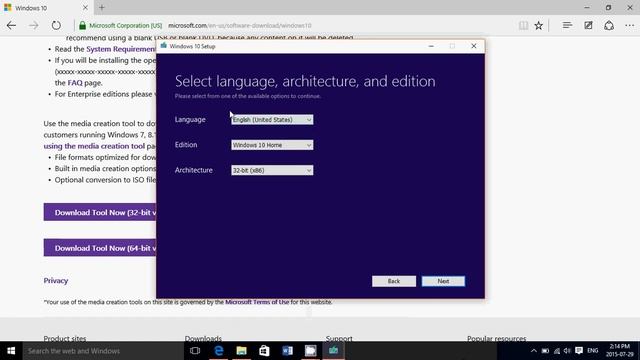
Task: Open network icon in system tray
Action: tap(557, 351)
